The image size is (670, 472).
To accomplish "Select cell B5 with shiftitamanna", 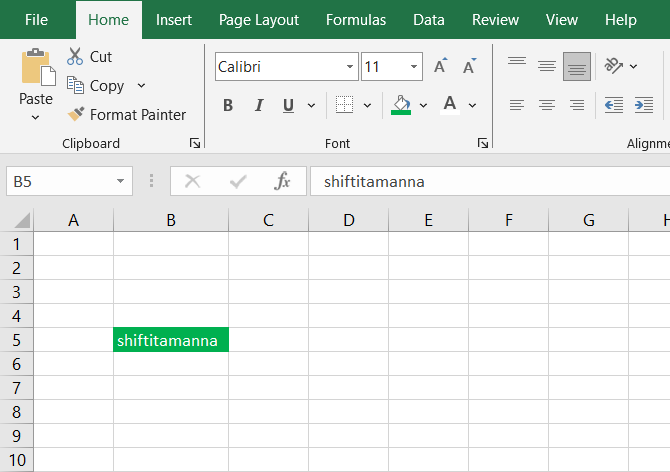I will tap(171, 340).
